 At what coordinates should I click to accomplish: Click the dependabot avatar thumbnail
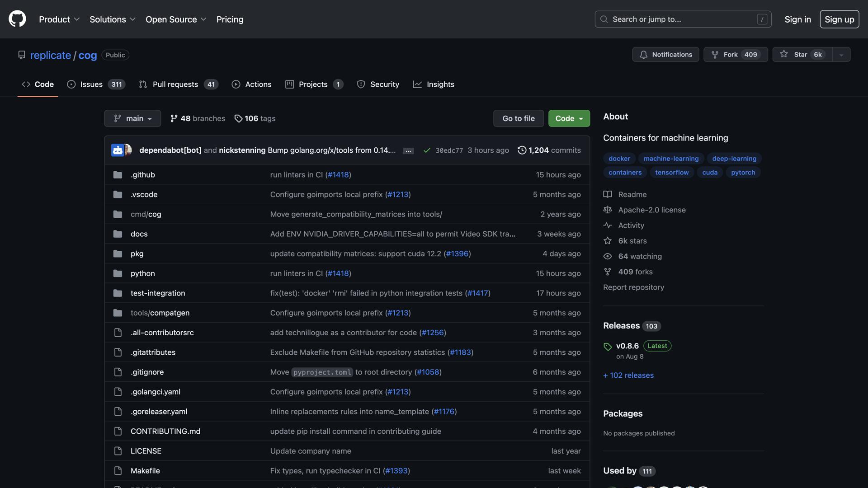118,150
